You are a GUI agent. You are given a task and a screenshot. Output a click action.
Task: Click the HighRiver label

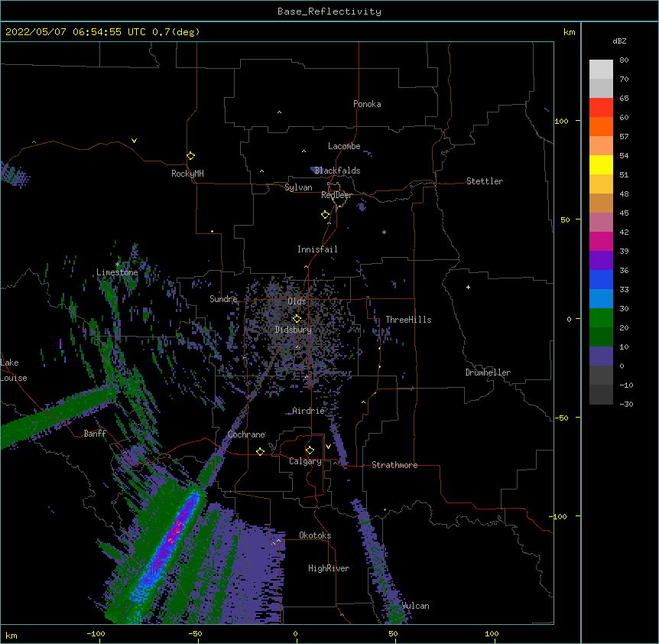tap(329, 568)
